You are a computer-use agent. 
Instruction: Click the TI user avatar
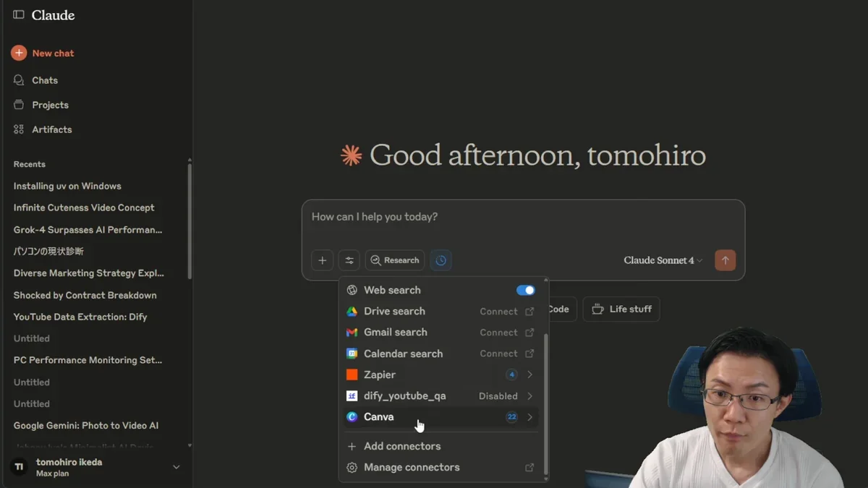click(x=19, y=467)
